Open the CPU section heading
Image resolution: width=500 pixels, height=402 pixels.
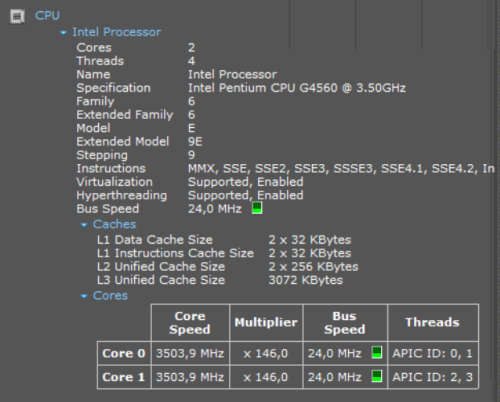47,15
